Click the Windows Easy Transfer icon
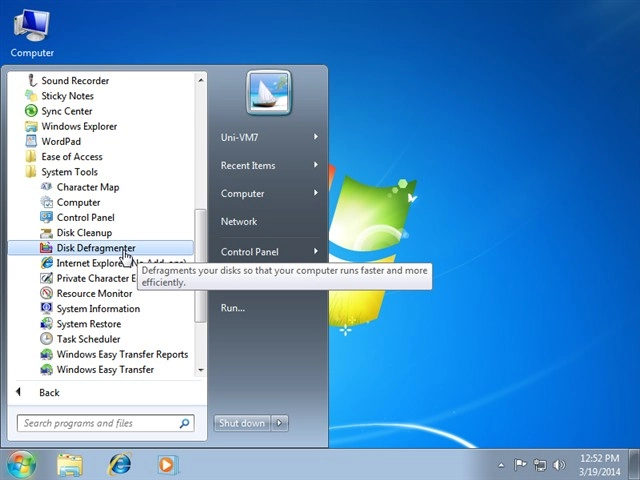 pyautogui.click(x=46, y=369)
